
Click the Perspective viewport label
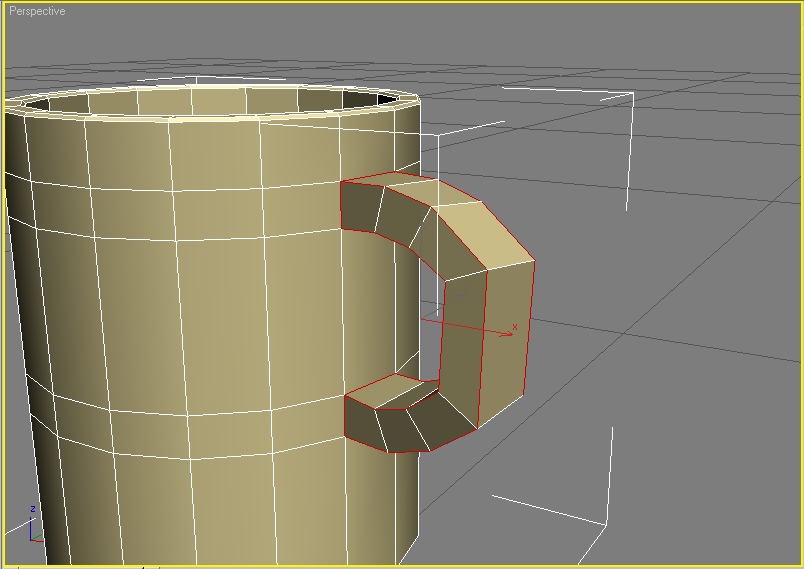point(37,11)
